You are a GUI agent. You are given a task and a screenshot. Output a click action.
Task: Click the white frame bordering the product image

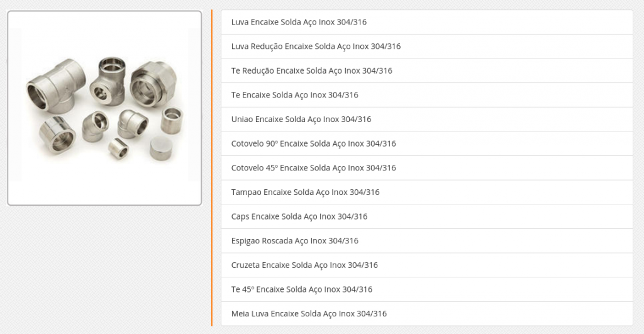point(104,196)
